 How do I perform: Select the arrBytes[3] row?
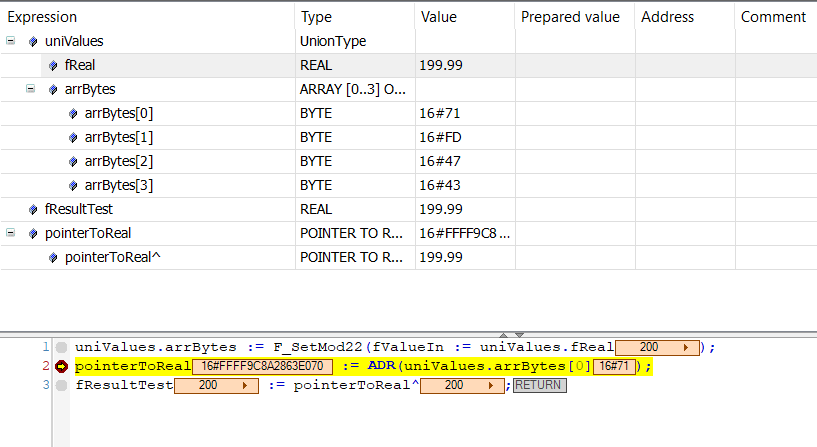[x=408, y=185]
